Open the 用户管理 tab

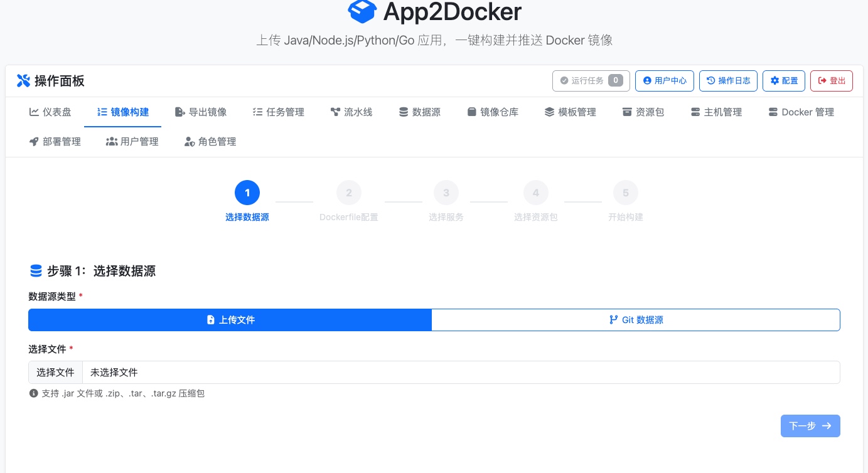tap(132, 142)
